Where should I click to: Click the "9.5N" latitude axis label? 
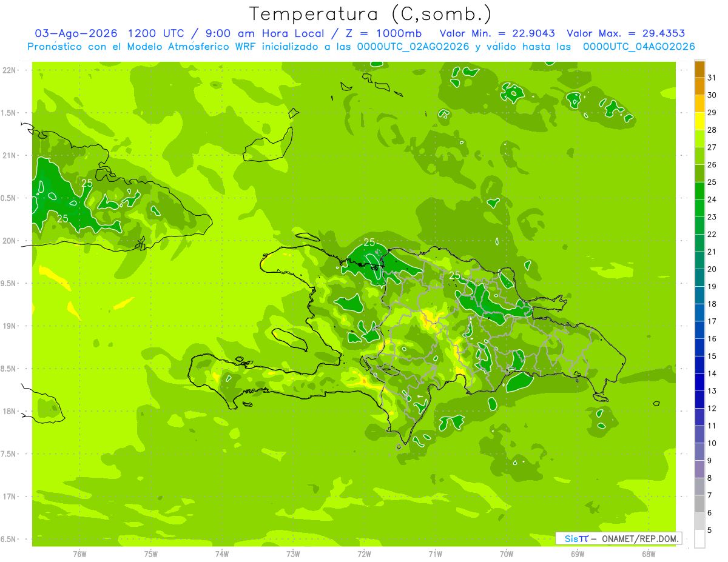9,283
